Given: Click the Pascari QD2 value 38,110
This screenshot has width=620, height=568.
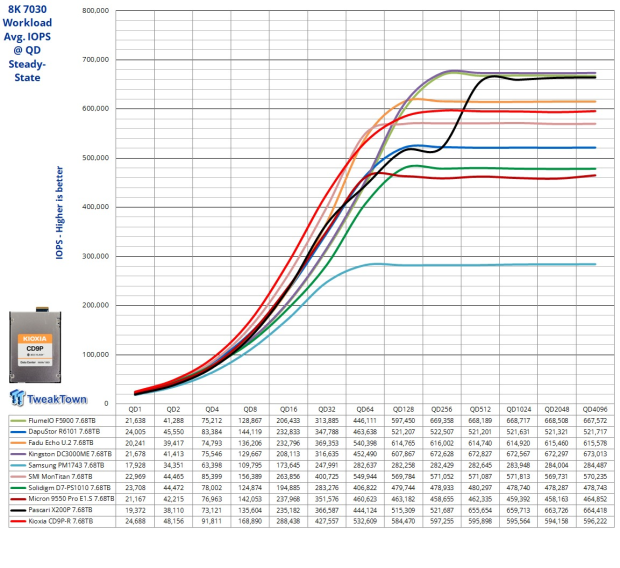Looking at the screenshot, I should pyautogui.click(x=173, y=510).
